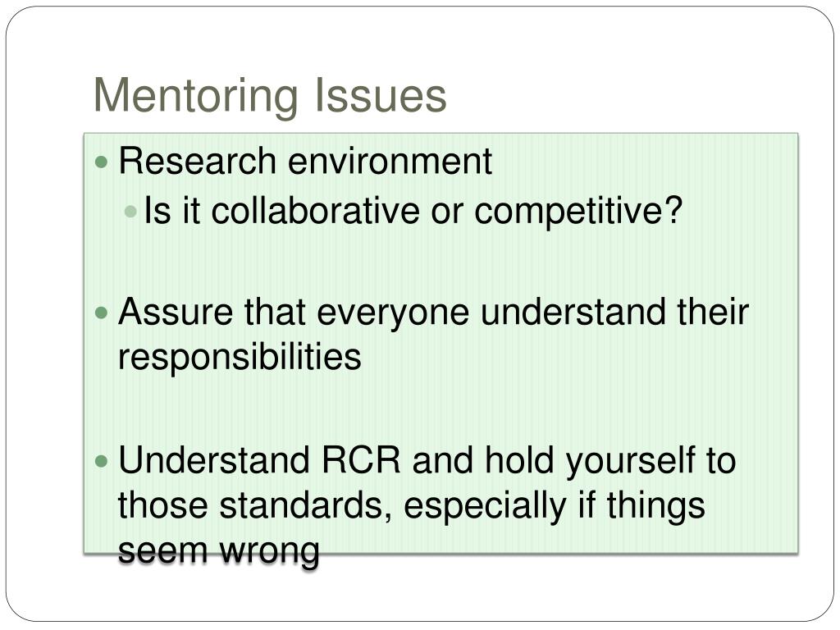The width and height of the screenshot is (840, 630).
Task: Select the 'Research environment' bullet text
Action: tap(305, 160)
